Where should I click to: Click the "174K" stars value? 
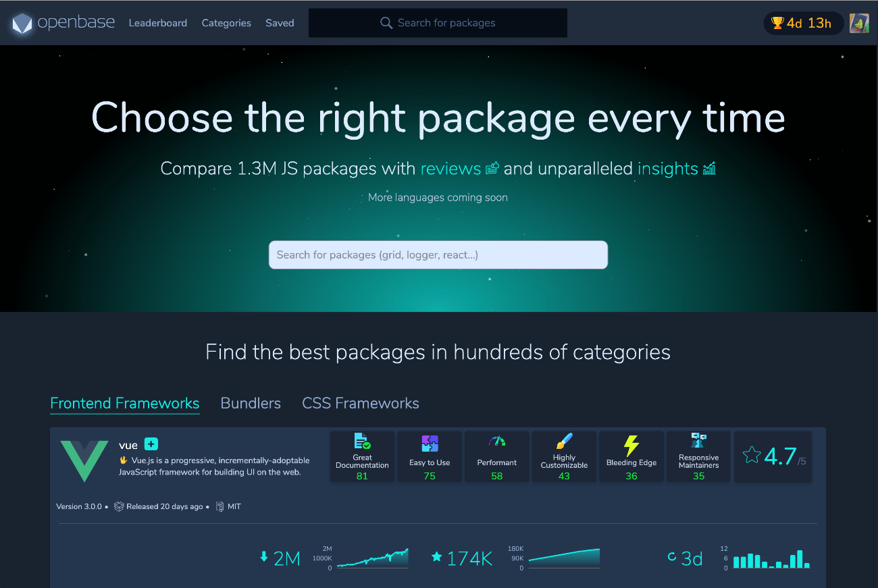(470, 559)
